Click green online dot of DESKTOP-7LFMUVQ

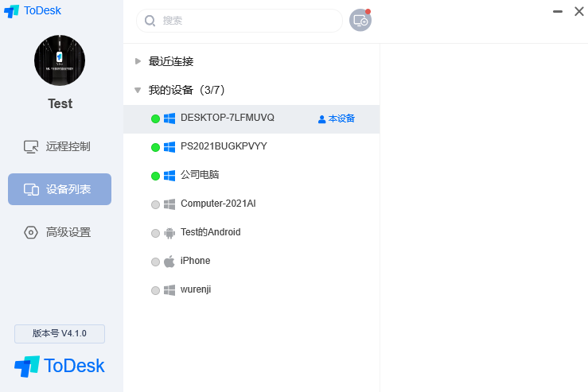click(x=155, y=118)
